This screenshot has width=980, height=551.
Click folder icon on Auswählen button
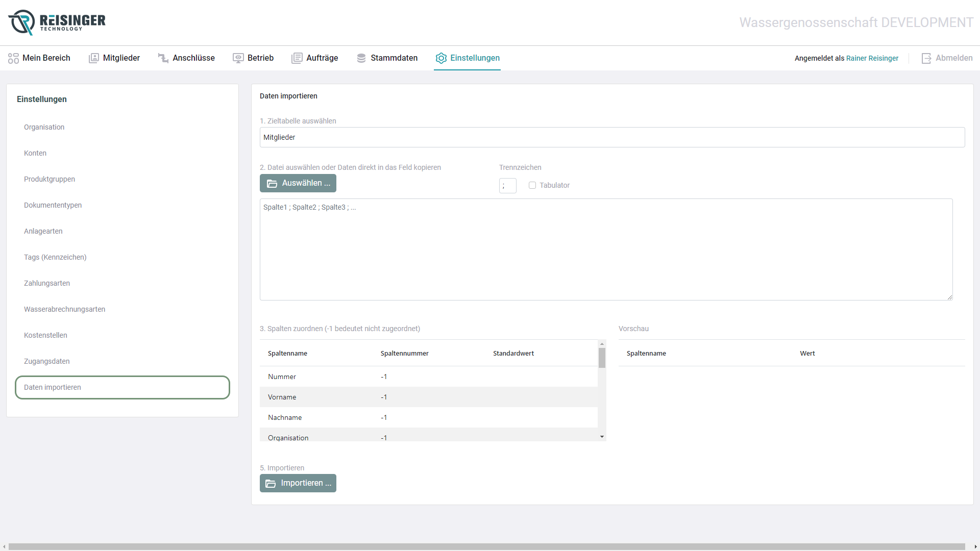(x=272, y=183)
